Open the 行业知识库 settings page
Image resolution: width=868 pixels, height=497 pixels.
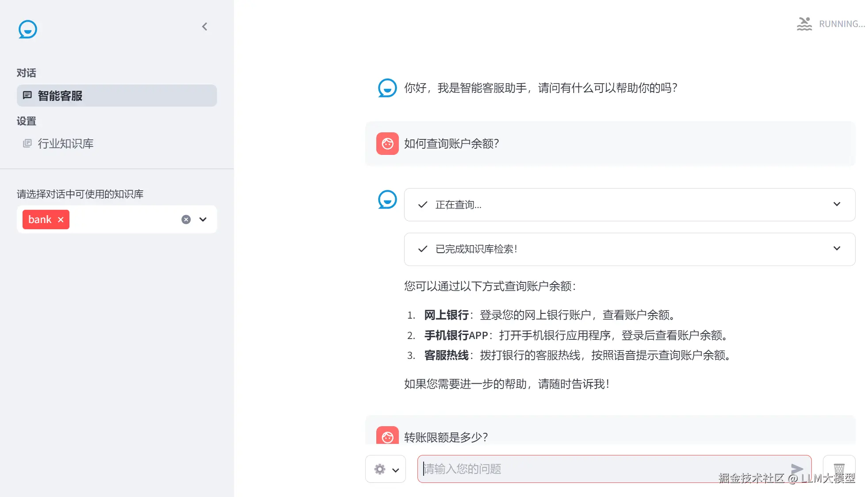[x=65, y=143]
